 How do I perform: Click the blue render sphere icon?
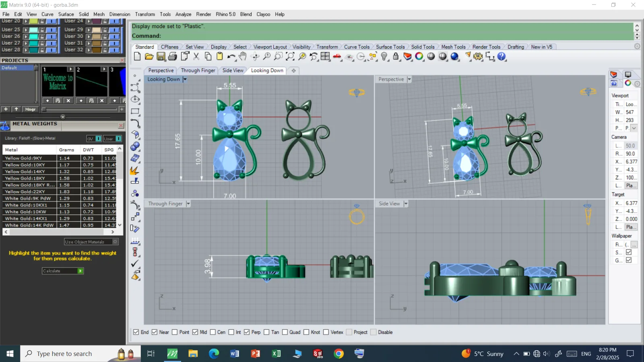coord(455,56)
